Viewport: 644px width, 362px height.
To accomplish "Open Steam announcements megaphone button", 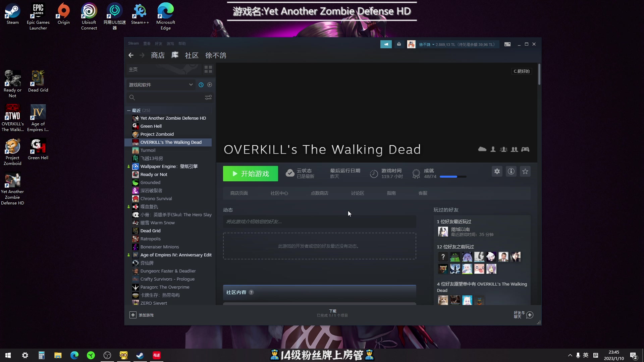I will click(386, 44).
